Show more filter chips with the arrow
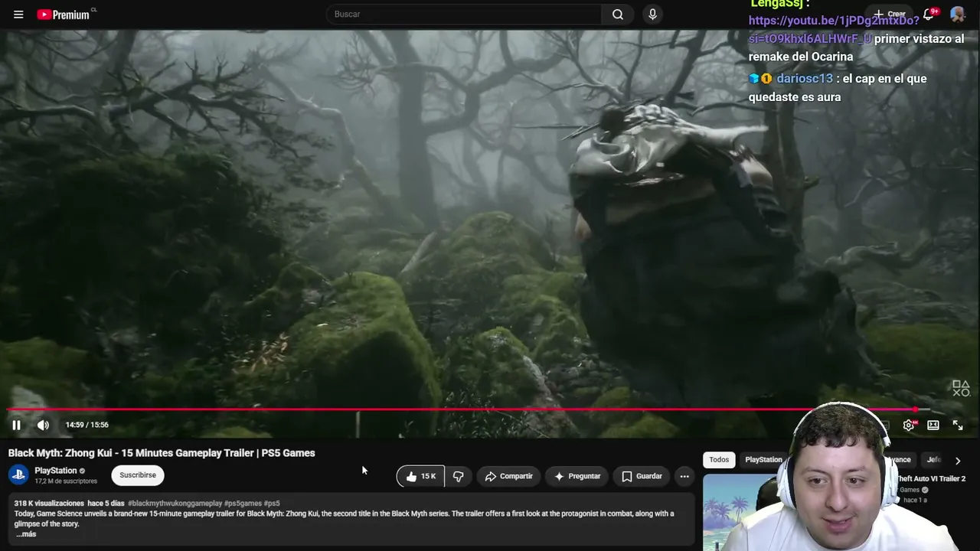The image size is (980, 551). (958, 461)
